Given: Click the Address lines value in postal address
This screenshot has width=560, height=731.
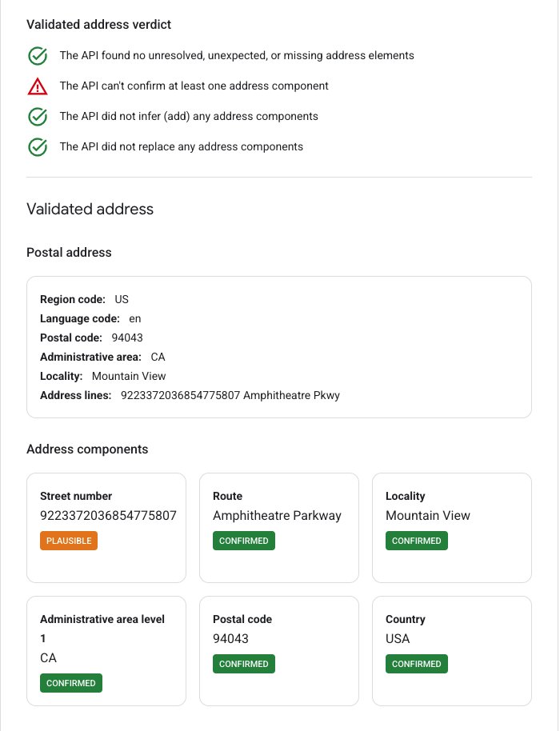Looking at the screenshot, I should click(x=230, y=395).
